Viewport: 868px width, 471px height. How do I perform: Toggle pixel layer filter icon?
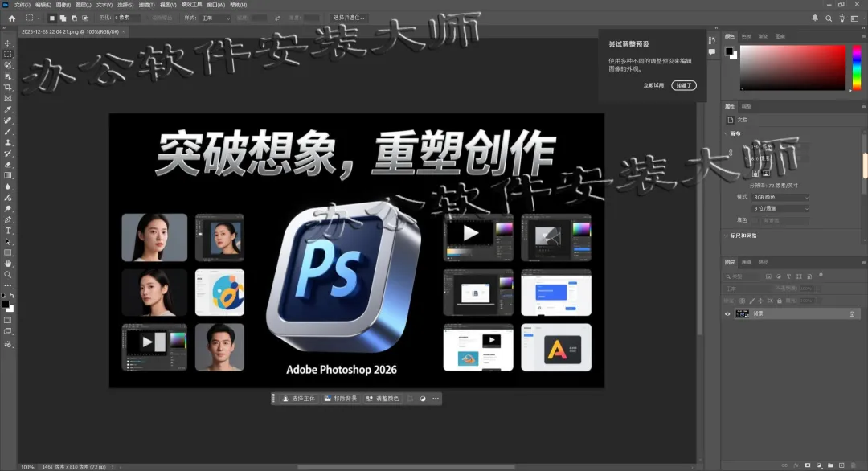tap(768, 276)
